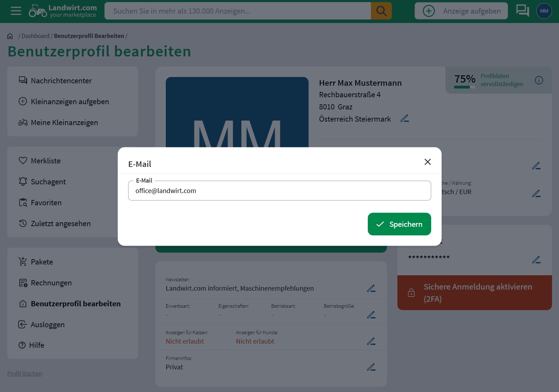Edit the password pencil icon
This screenshot has height=392, width=559.
click(x=536, y=260)
